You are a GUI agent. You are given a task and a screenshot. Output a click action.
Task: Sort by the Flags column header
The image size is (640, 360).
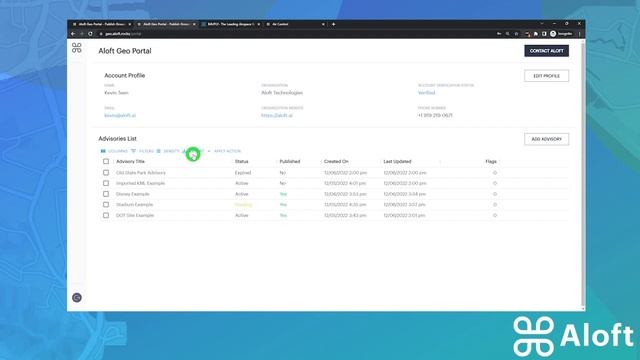(x=491, y=162)
